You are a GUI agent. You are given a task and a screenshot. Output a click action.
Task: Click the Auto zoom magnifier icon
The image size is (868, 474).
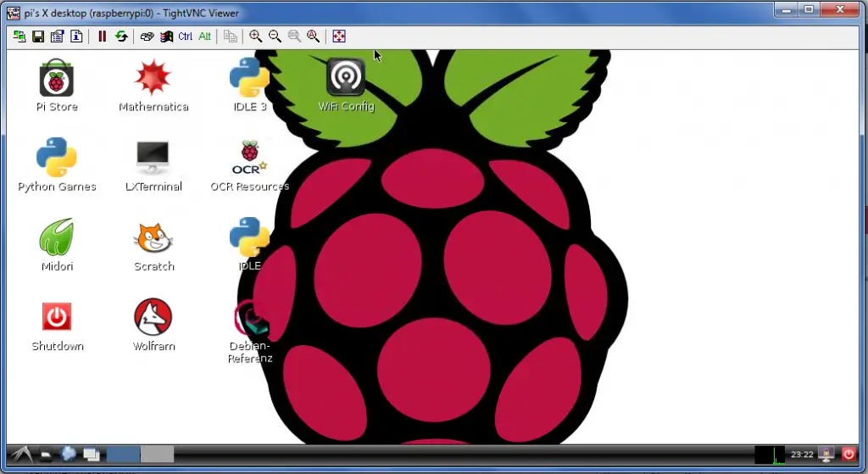click(x=314, y=36)
